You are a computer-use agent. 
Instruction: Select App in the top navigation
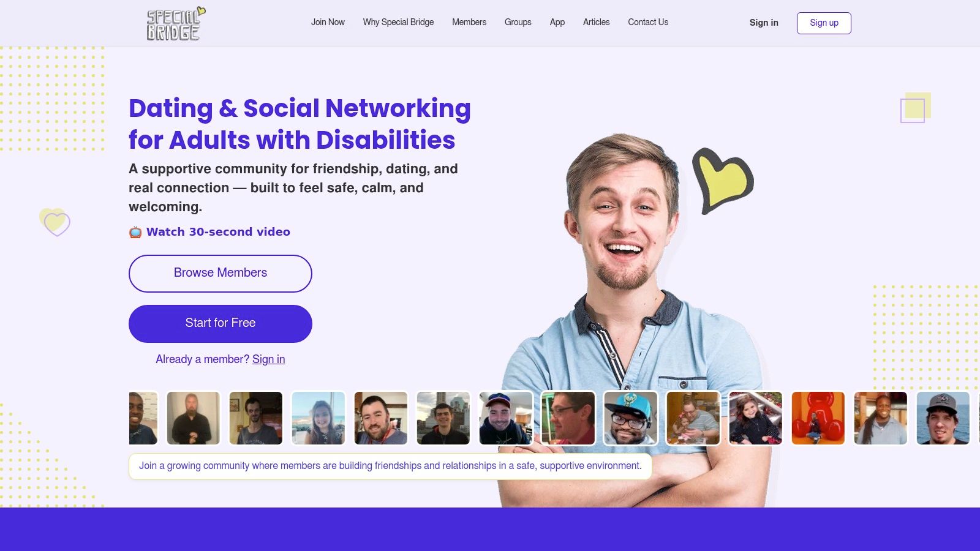[x=557, y=22]
